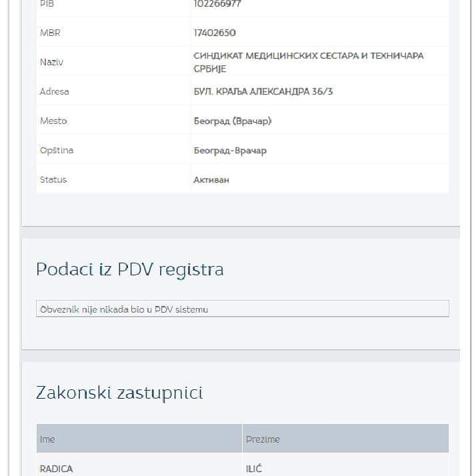Select the address БУЛ. КРАЉА АЛЕКСАНДРА 36/3
The image size is (476, 476).
[263, 91]
